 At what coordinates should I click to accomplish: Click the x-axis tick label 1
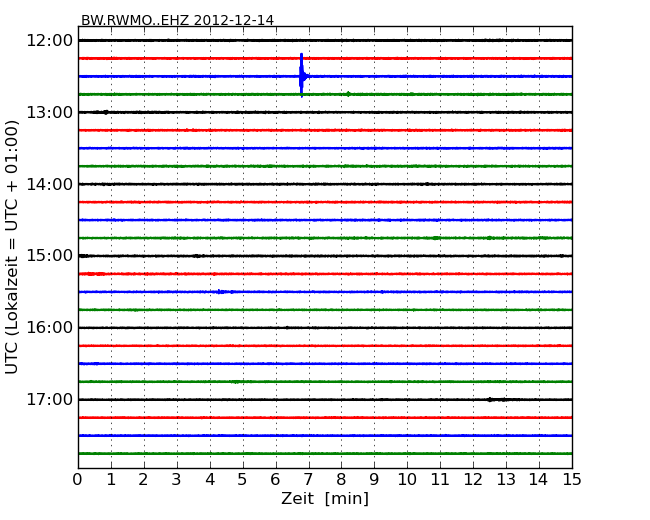(x=111, y=480)
